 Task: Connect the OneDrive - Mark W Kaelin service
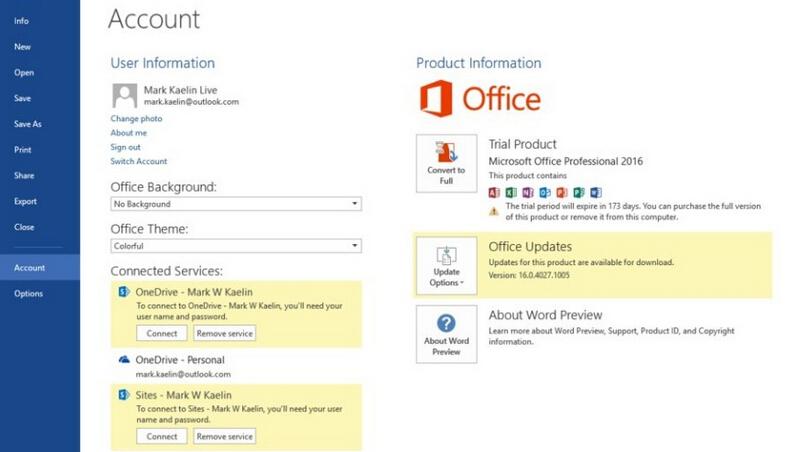[x=161, y=333]
